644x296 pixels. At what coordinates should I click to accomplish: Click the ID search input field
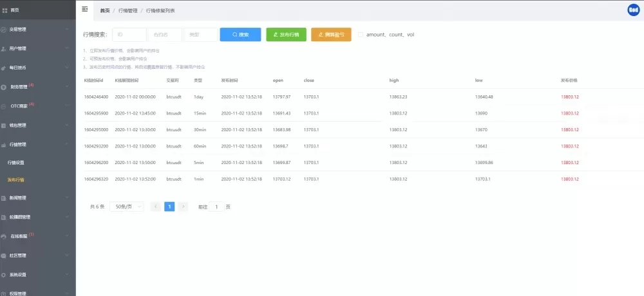pos(129,35)
